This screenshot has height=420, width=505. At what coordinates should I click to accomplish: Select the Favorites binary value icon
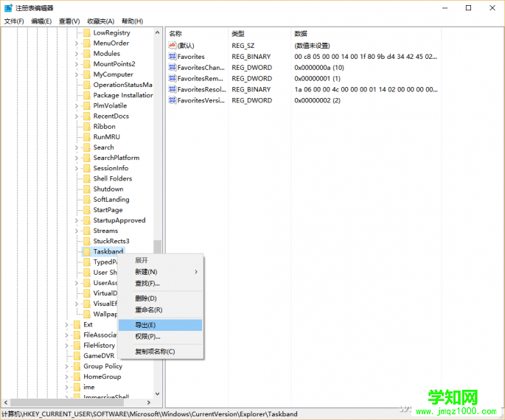[173, 56]
